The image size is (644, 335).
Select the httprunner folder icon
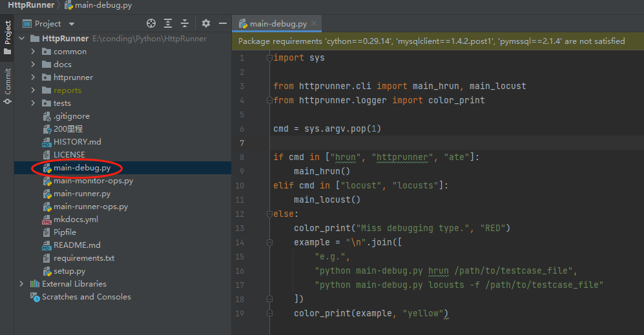point(47,77)
